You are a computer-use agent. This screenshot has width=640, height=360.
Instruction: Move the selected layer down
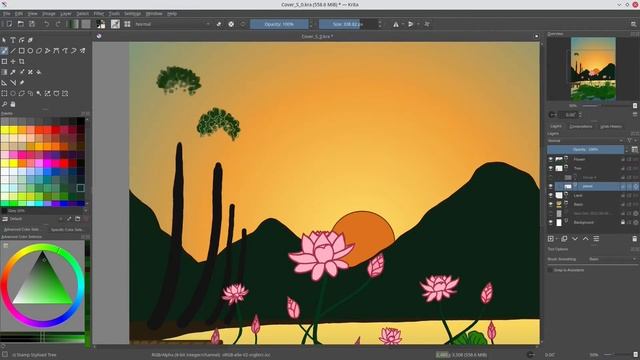point(575,239)
